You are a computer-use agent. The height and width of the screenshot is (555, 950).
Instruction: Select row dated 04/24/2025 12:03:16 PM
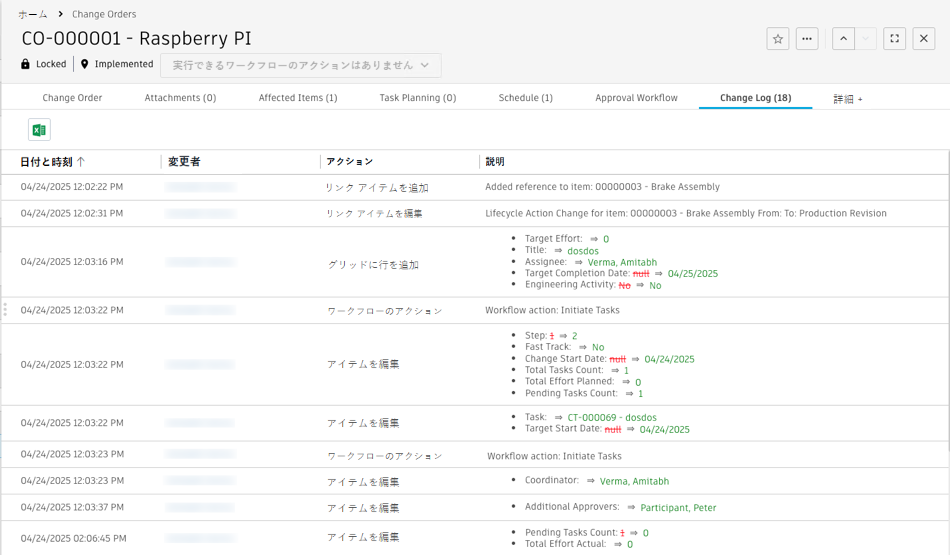475,262
